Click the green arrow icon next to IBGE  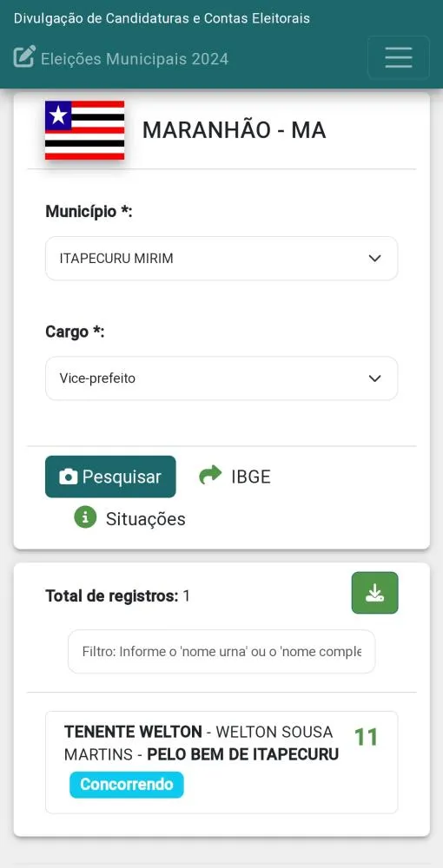tap(210, 475)
